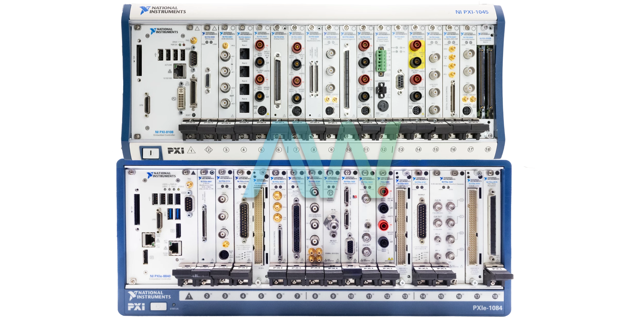Click the AUX POWER INPUT connector on PXI-4110

381,90
